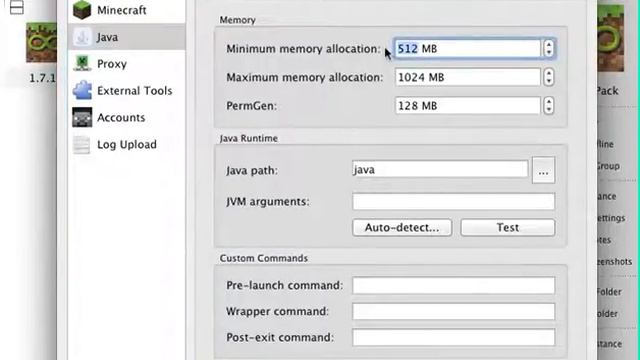Select the Java page coffee cup icon

click(82, 37)
